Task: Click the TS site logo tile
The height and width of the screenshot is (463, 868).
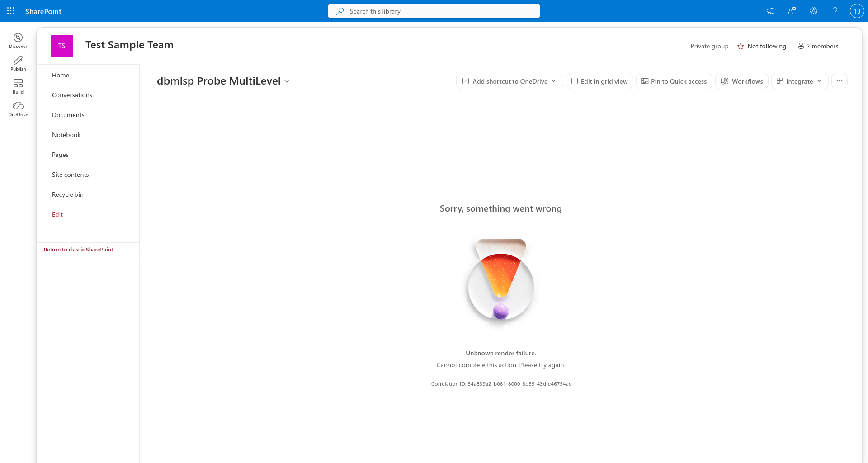Action: pyautogui.click(x=62, y=46)
